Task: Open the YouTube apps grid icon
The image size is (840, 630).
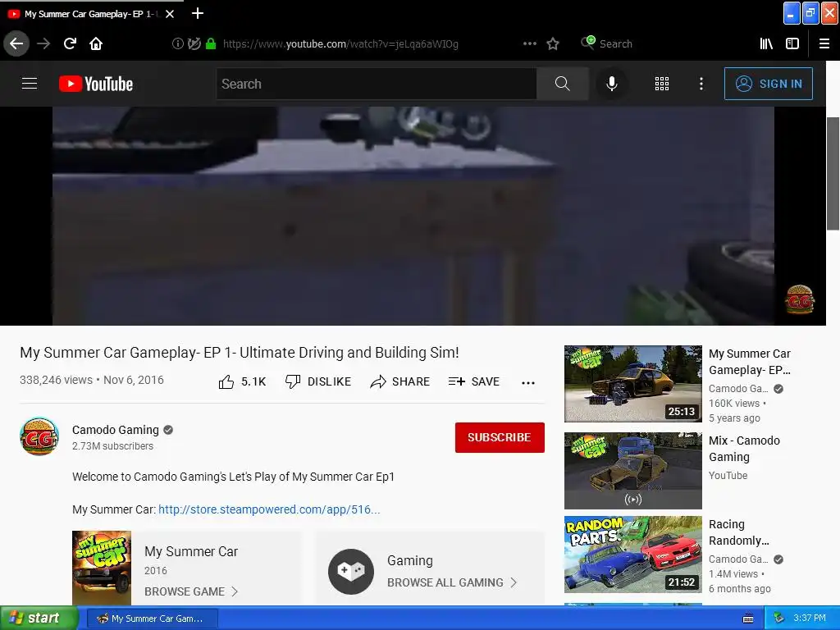Action: tap(662, 84)
